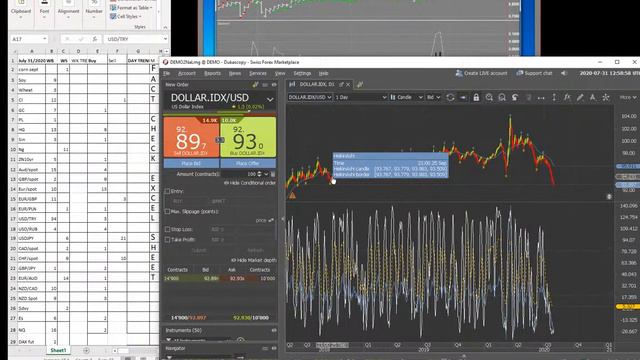Click the amount contracts stepper arrows

259,174
